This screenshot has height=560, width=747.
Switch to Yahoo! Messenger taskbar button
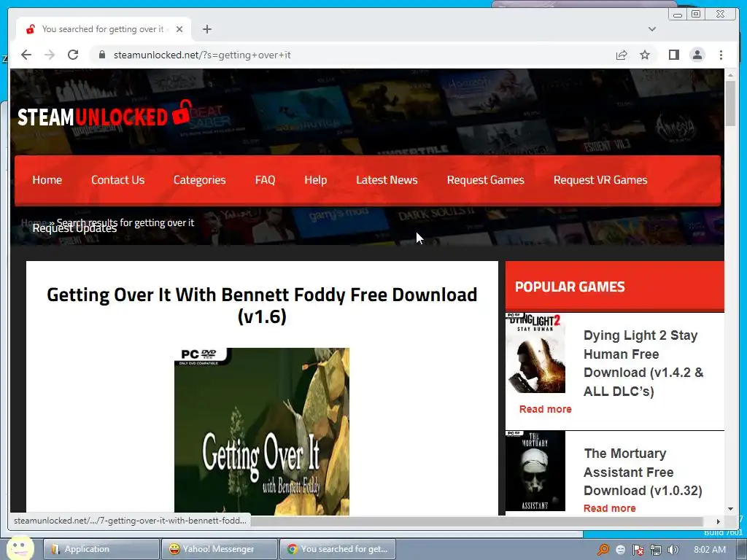[219, 549]
